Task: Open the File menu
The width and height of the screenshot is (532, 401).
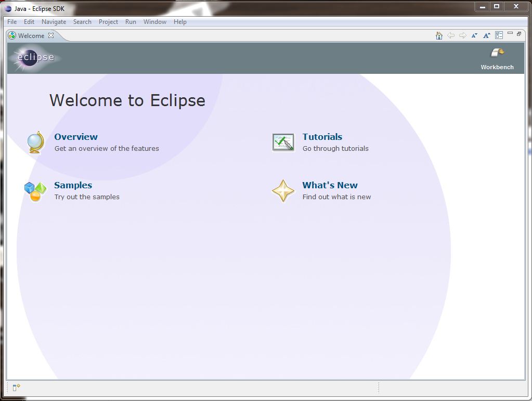Action: 12,22
